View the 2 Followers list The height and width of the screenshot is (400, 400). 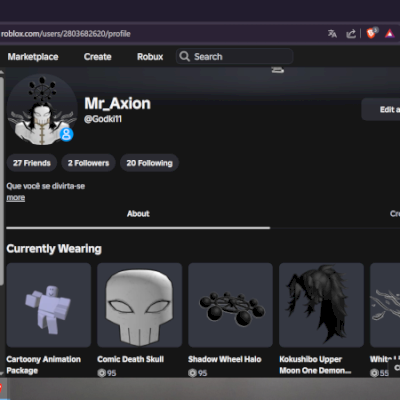(88, 163)
